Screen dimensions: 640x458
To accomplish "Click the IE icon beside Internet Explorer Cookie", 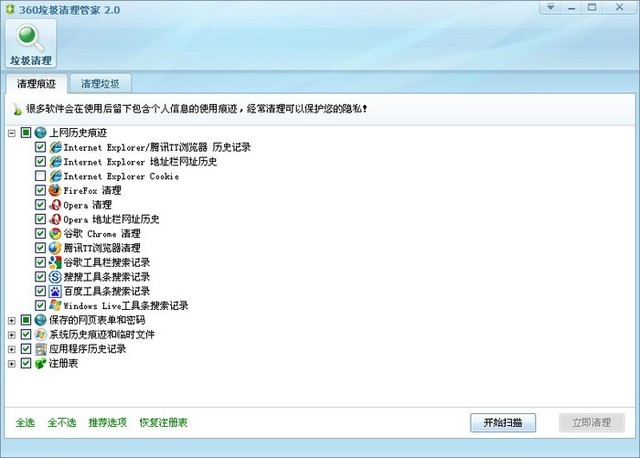I will coord(55,176).
